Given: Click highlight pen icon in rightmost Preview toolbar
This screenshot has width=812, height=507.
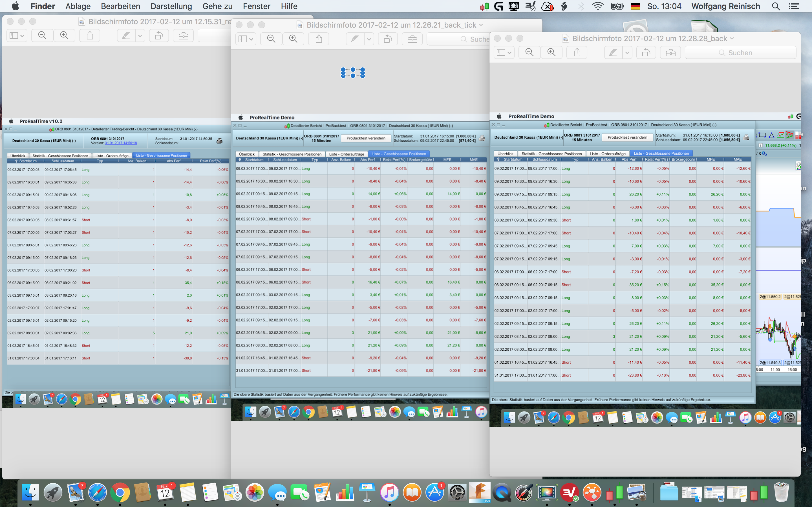Looking at the screenshot, I should pyautogui.click(x=613, y=53).
